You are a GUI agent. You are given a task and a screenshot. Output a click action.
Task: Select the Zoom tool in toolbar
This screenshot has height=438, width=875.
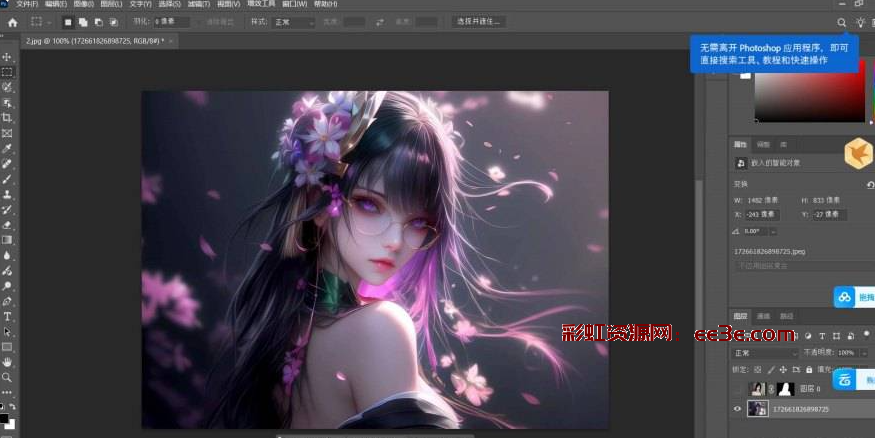pos(7,377)
